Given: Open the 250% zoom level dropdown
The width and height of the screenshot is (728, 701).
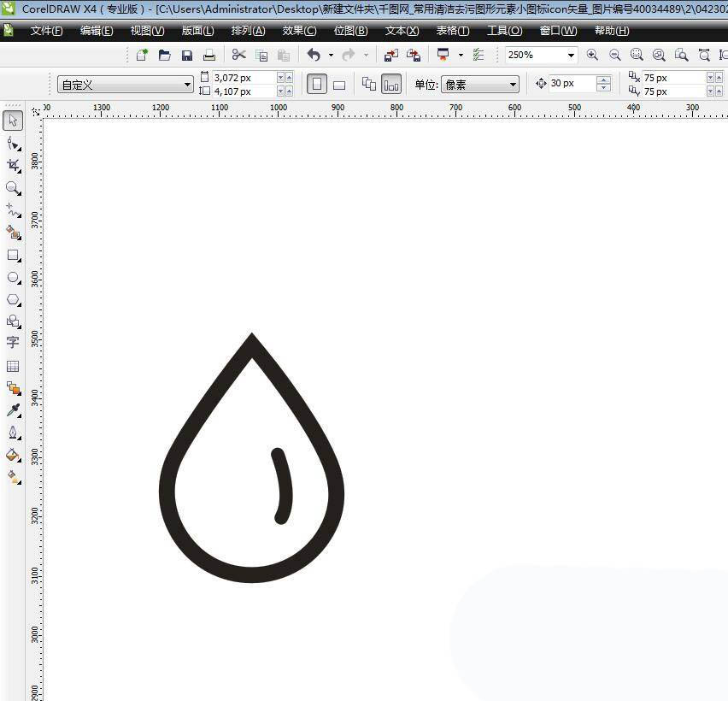Looking at the screenshot, I should [x=571, y=55].
